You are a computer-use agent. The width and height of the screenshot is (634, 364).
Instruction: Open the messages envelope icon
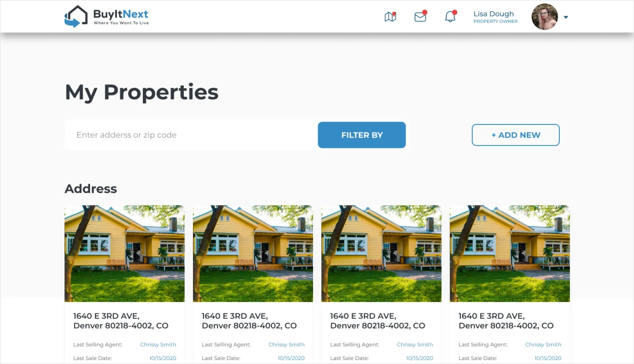click(x=421, y=16)
